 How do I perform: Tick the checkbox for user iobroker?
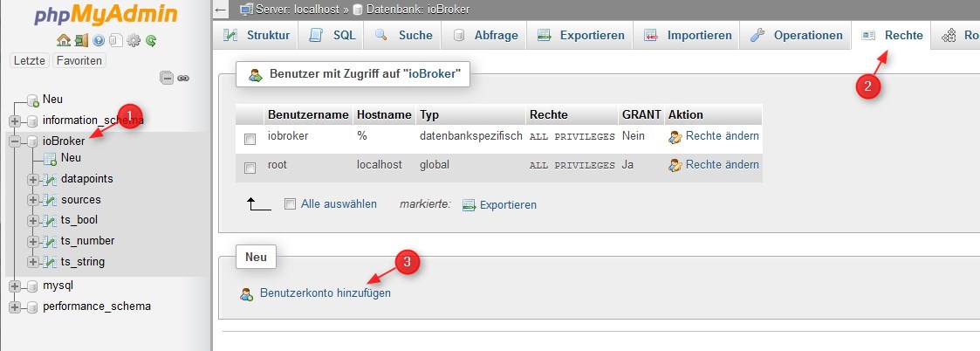point(250,140)
